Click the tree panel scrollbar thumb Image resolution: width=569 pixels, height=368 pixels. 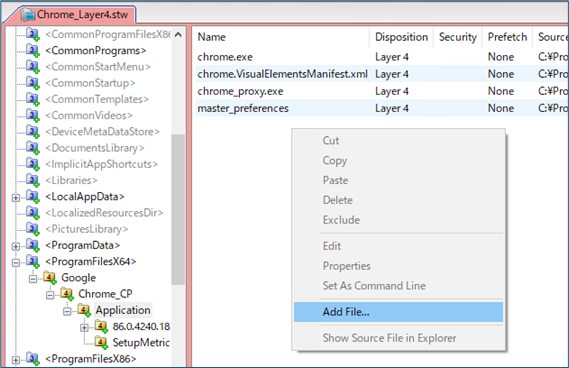point(178,209)
